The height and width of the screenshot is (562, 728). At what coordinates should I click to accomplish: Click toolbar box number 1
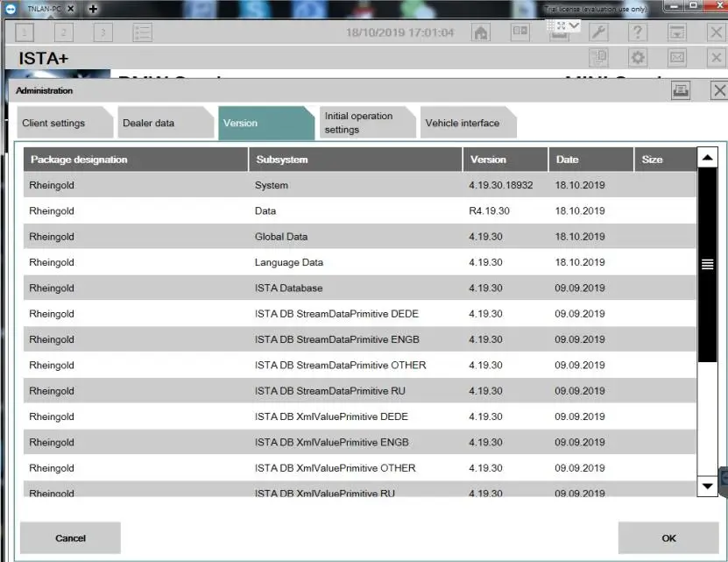point(25,32)
